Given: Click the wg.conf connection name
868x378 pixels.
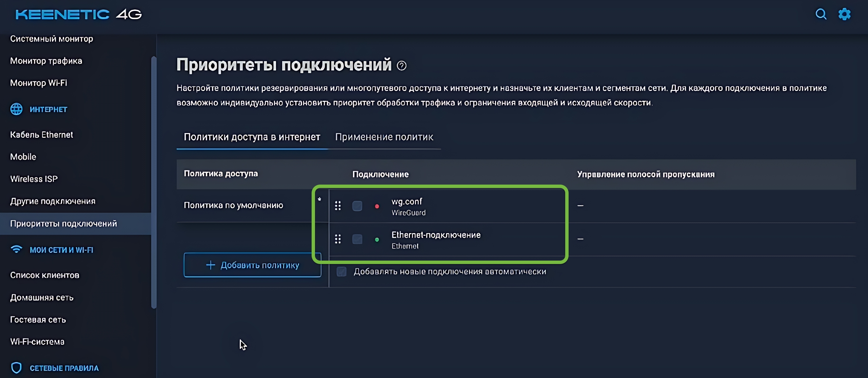Looking at the screenshot, I should tap(407, 202).
